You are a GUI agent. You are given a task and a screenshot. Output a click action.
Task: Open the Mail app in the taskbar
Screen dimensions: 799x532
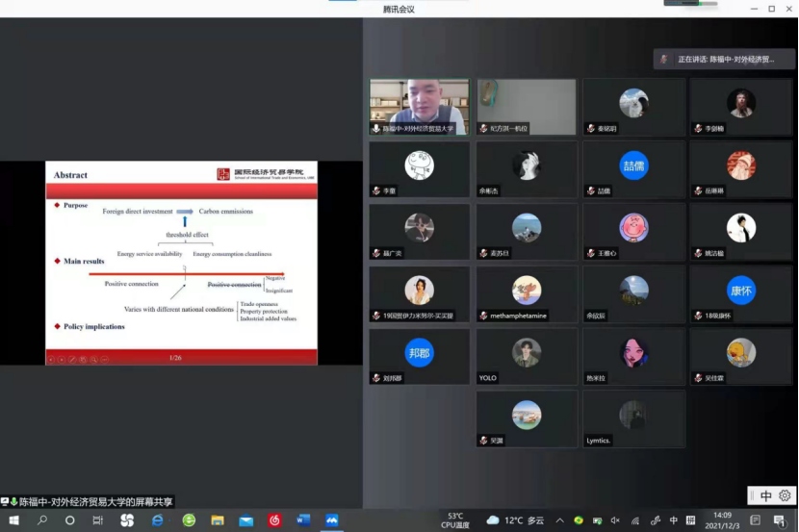tap(245, 520)
